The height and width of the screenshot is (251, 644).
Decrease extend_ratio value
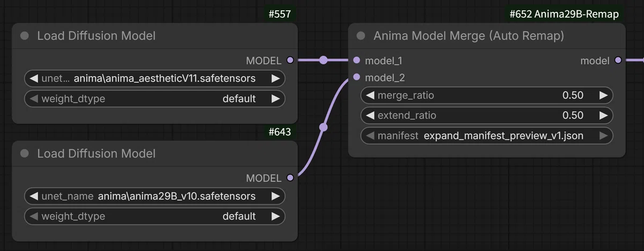370,115
